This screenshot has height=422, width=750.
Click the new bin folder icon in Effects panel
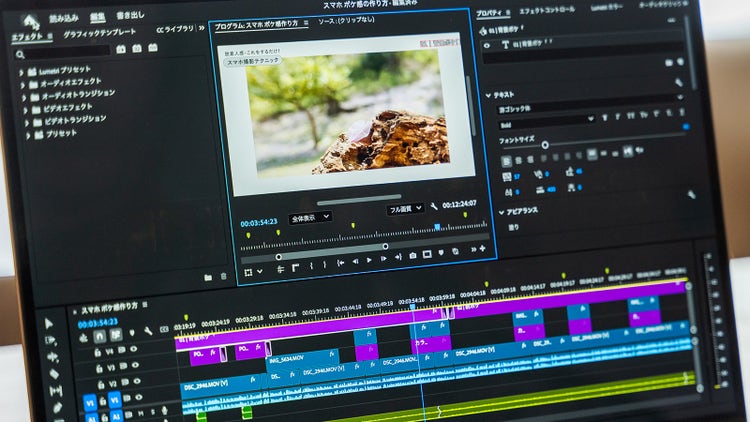(x=208, y=277)
